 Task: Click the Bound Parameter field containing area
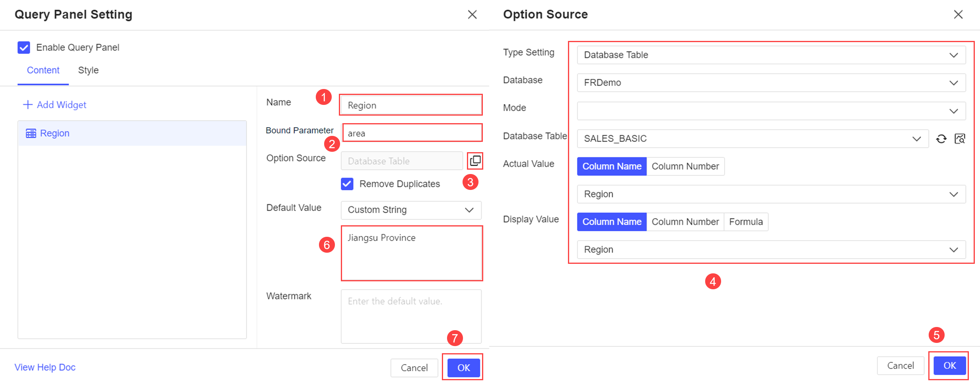(412, 133)
